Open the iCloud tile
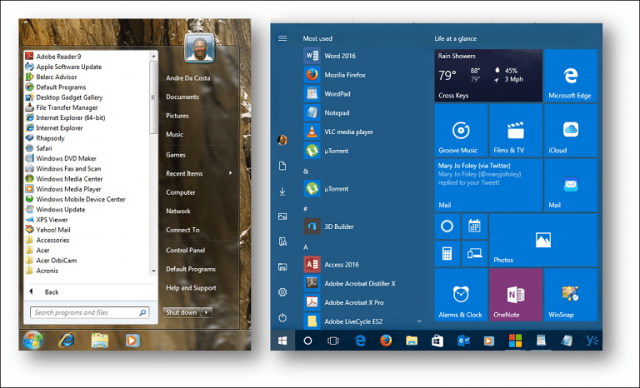Image resolution: width=640 pixels, height=388 pixels. pos(570,131)
